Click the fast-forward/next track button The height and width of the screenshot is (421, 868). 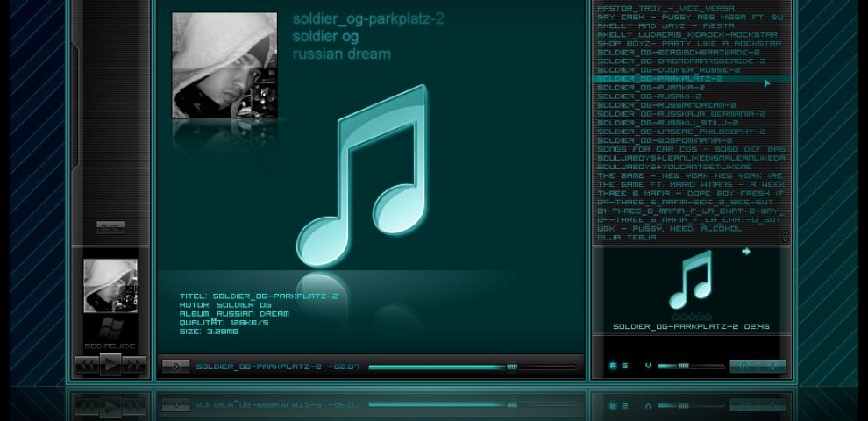coord(133,366)
